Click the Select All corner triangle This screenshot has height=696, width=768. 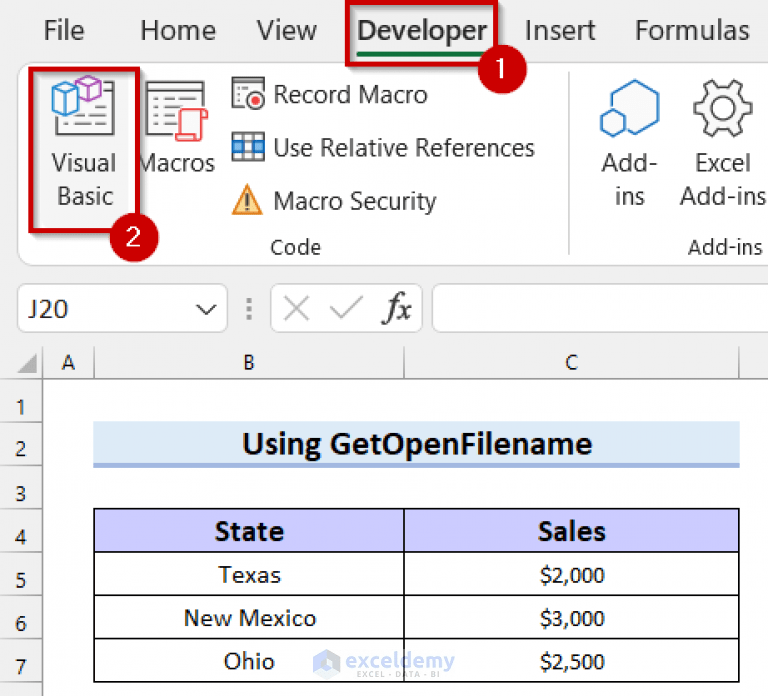click(27, 363)
